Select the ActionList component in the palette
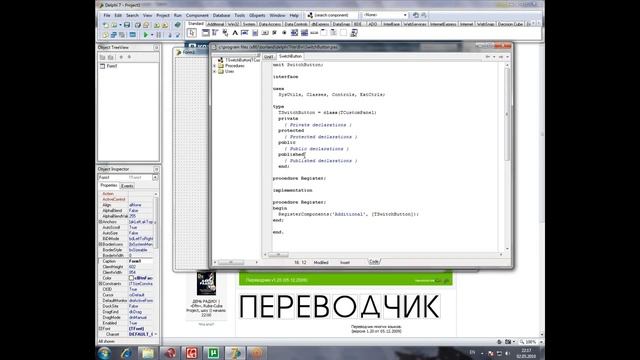This screenshot has width=640, height=360. 354,33
